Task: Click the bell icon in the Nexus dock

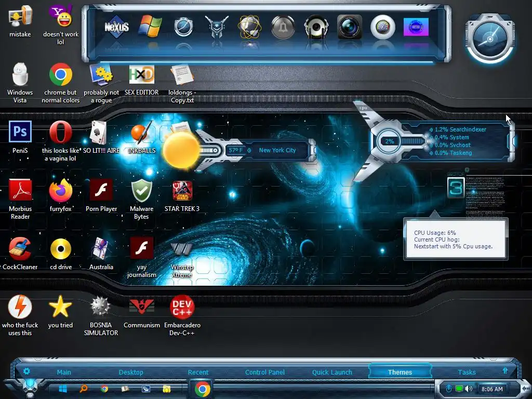Action: point(283,27)
